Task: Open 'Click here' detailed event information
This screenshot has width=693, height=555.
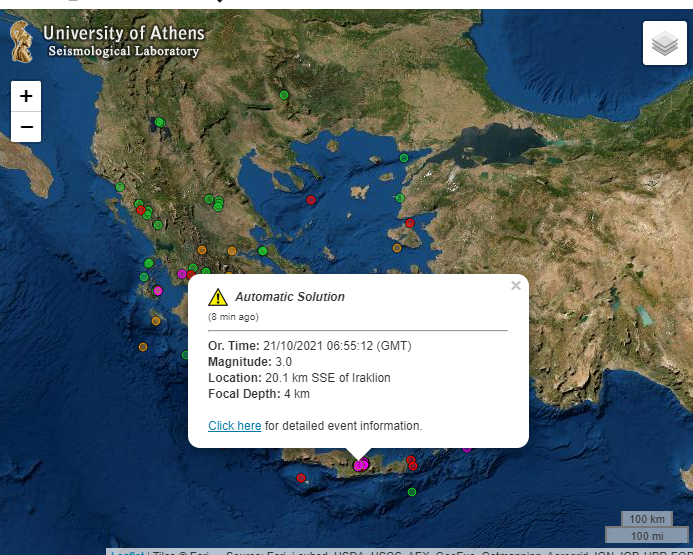Action: 234,425
